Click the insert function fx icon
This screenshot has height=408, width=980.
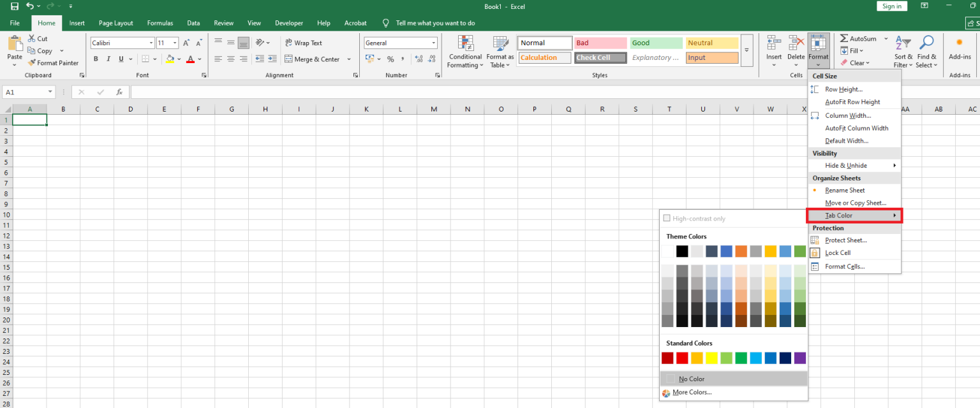(119, 92)
